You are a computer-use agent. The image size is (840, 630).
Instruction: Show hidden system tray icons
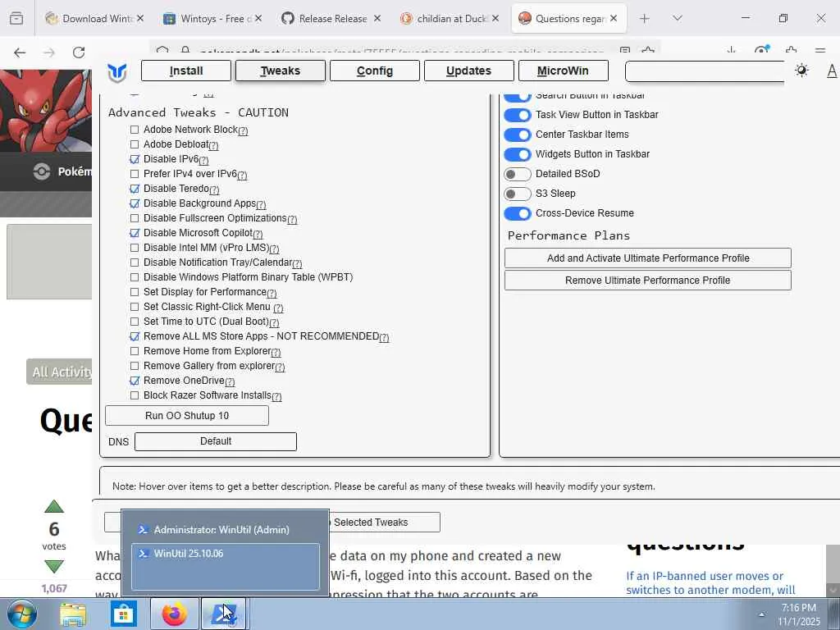(761, 614)
